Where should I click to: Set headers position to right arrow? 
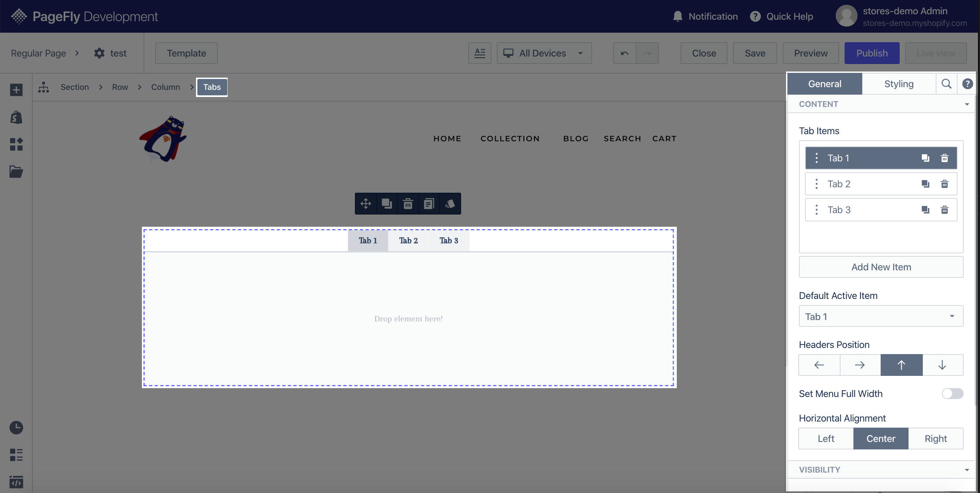pyautogui.click(x=860, y=365)
